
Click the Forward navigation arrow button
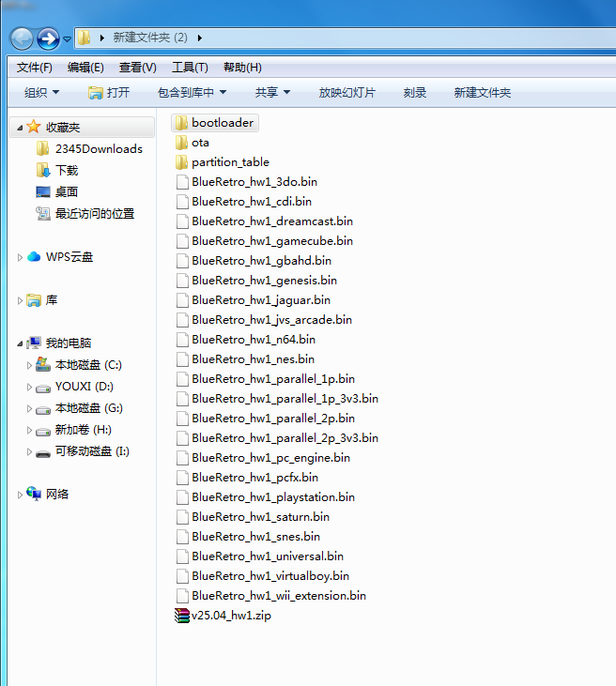click(x=48, y=38)
